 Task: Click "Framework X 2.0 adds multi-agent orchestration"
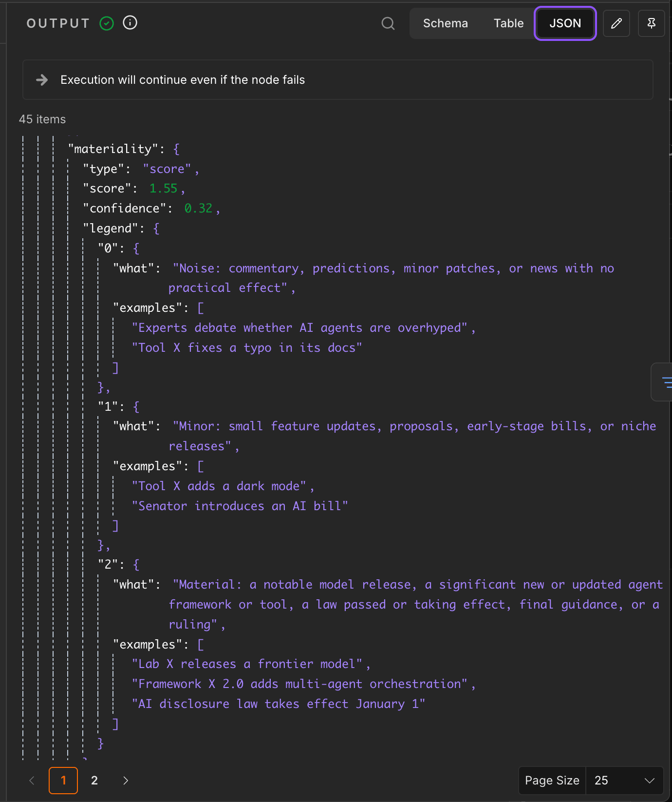(x=300, y=684)
